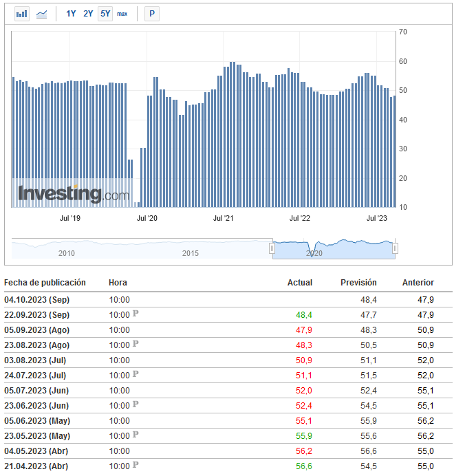Click the forecast value 50,5
Image resolution: width=465 pixels, height=476 pixels.
(369, 345)
